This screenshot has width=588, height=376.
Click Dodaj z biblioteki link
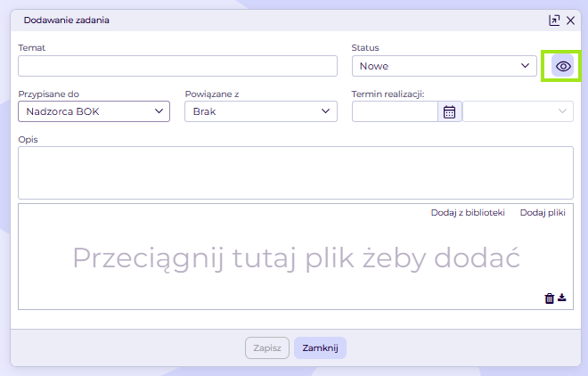[468, 213]
